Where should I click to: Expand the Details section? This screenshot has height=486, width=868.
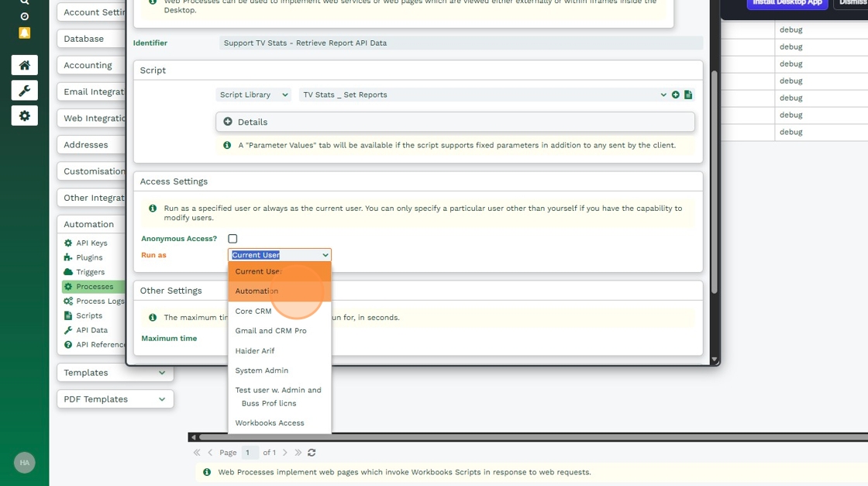(x=455, y=122)
